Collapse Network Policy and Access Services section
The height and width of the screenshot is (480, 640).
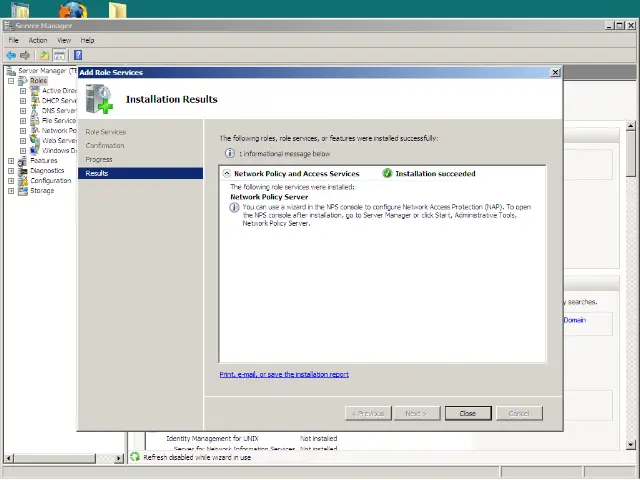(226, 173)
